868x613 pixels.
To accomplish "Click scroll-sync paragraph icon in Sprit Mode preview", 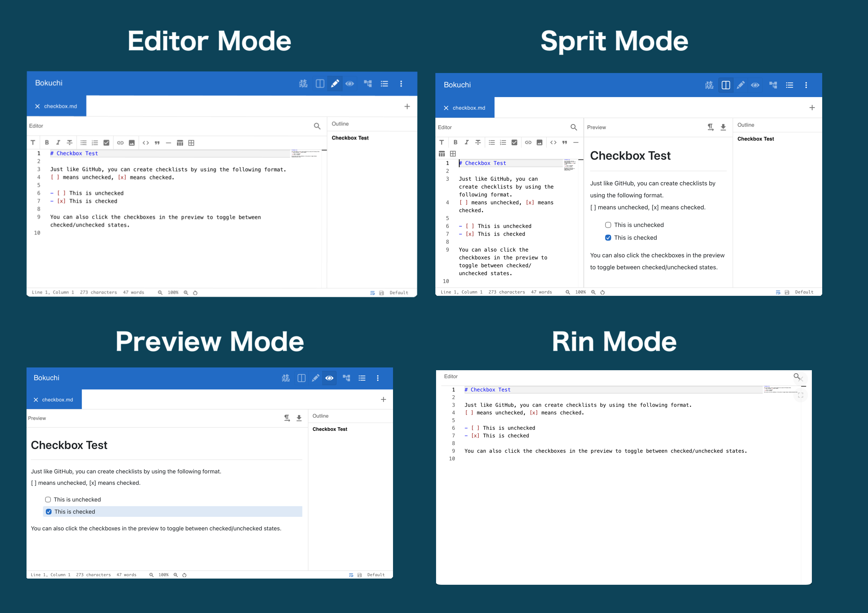I will [x=710, y=127].
